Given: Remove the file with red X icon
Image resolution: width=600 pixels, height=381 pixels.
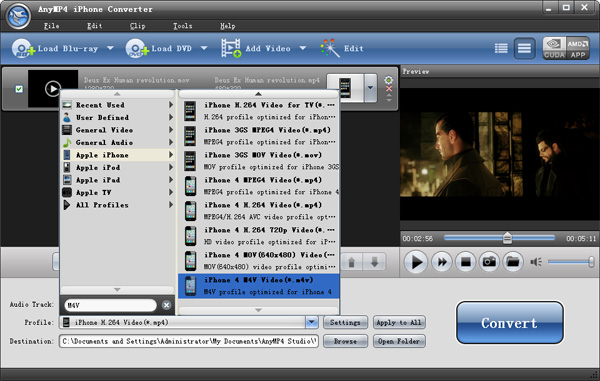Looking at the screenshot, I should click(389, 89).
